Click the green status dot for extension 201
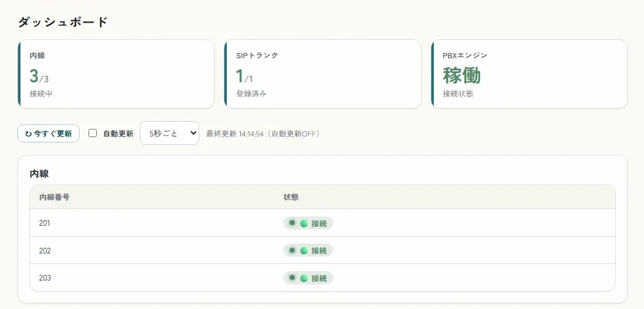Image resolution: width=644 pixels, height=309 pixels. [304, 224]
